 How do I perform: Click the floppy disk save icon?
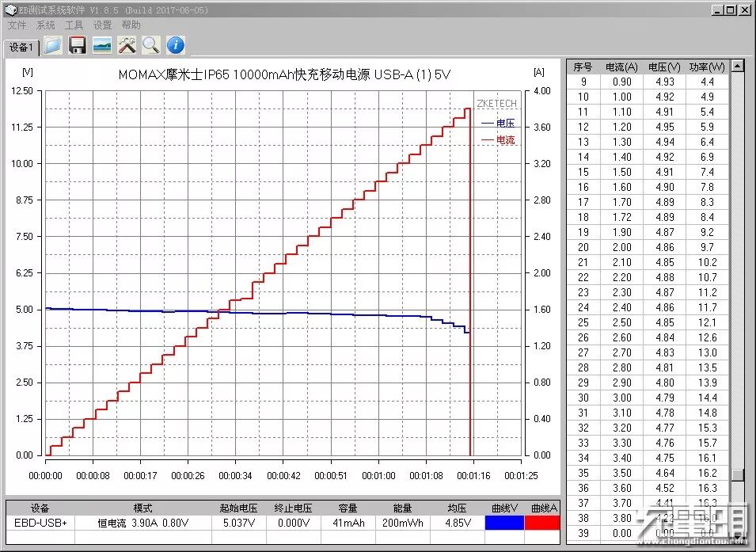(77, 45)
